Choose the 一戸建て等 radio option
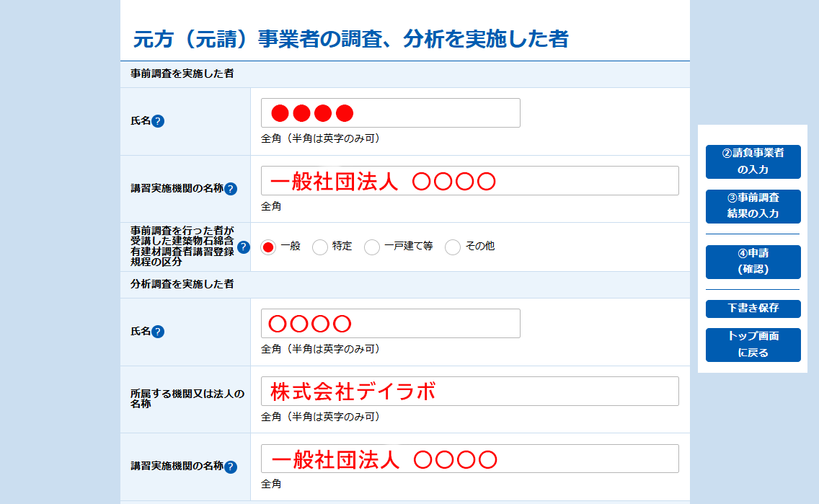This screenshot has height=504, width=819. pyautogui.click(x=372, y=247)
